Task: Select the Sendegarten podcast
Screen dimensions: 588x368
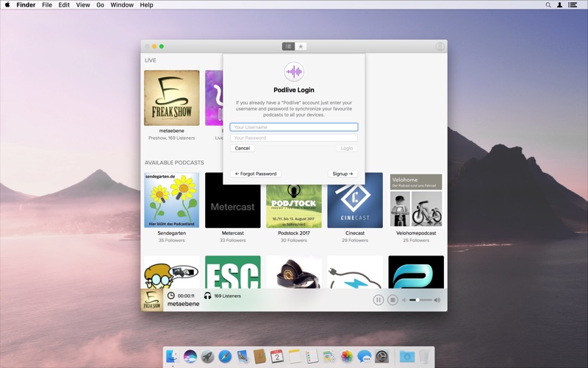Action: click(x=171, y=200)
